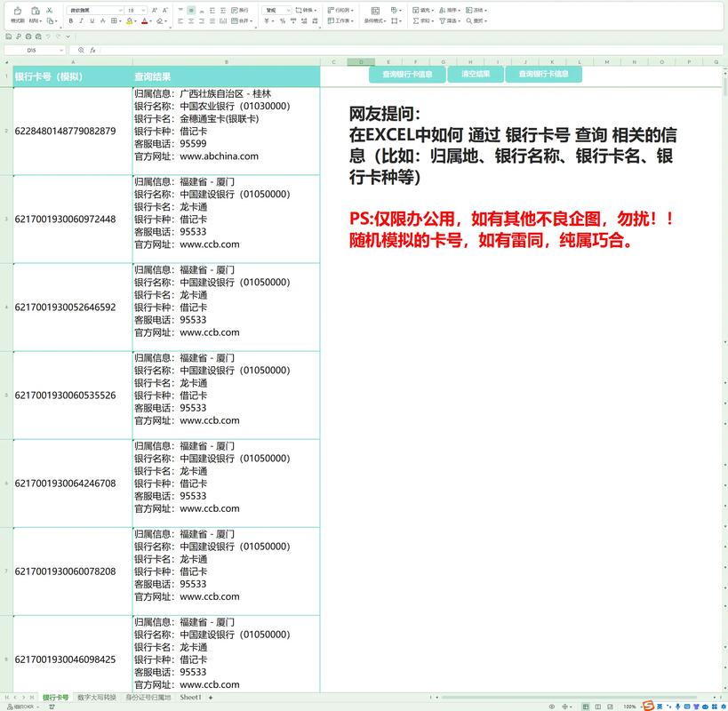Click the format painter icon
Viewport: 728px width, 711px height.
[17, 12]
